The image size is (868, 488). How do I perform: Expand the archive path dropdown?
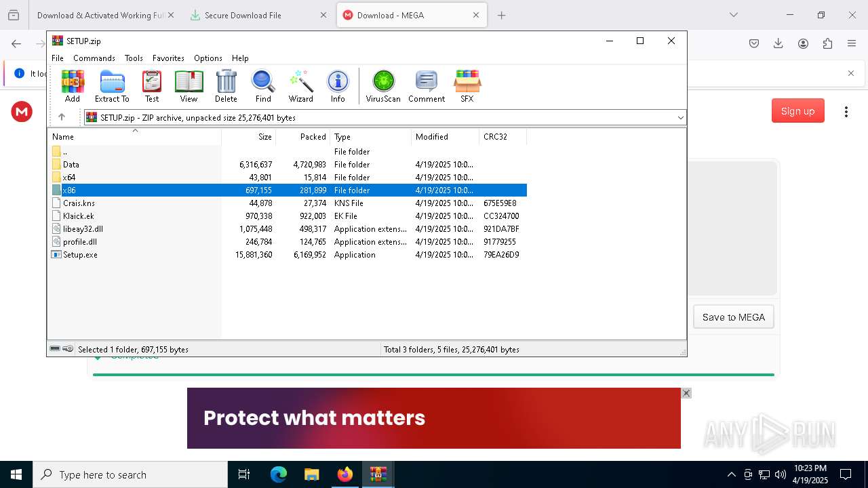click(x=680, y=118)
